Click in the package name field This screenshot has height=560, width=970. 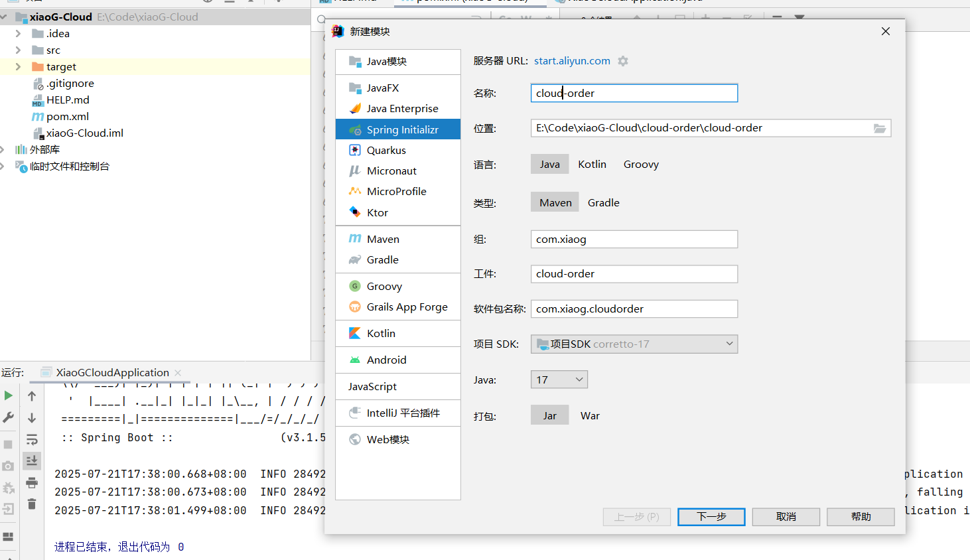tap(634, 309)
